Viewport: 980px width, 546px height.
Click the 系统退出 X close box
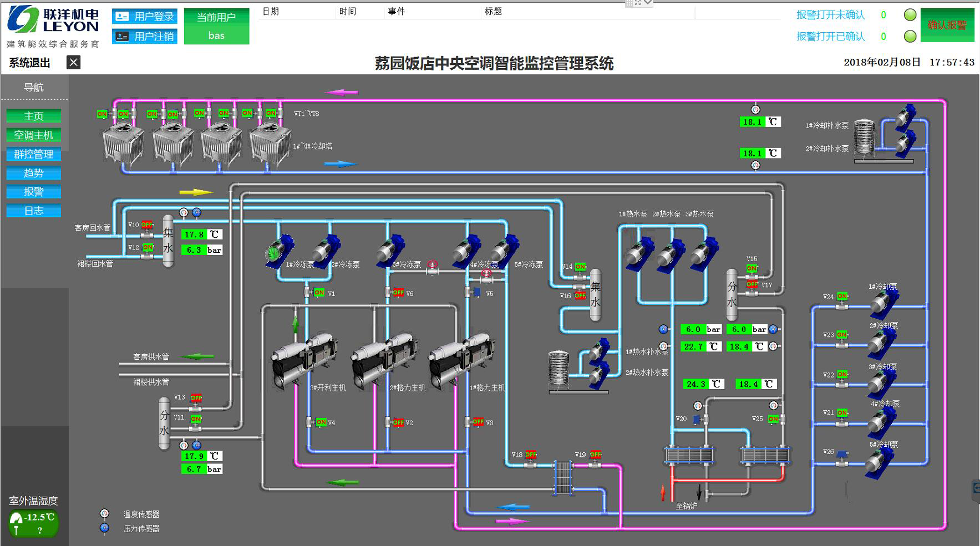pyautogui.click(x=73, y=62)
